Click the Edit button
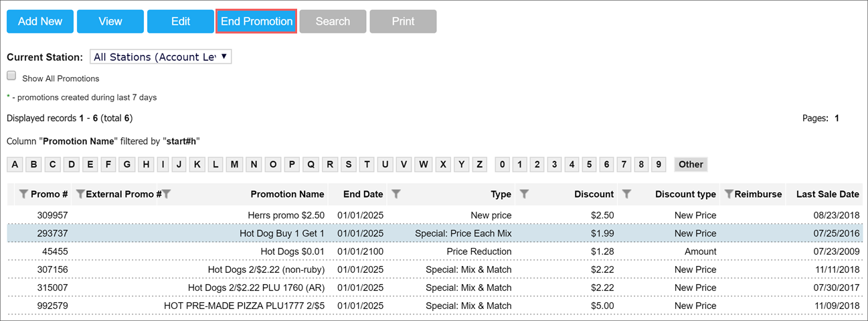Viewport: 868px width, 321px height. (181, 21)
